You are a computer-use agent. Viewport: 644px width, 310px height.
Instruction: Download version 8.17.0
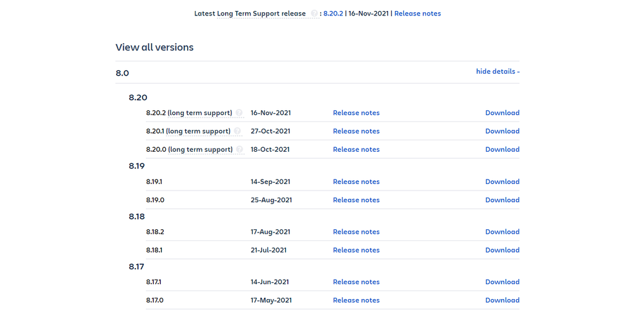pyautogui.click(x=502, y=300)
